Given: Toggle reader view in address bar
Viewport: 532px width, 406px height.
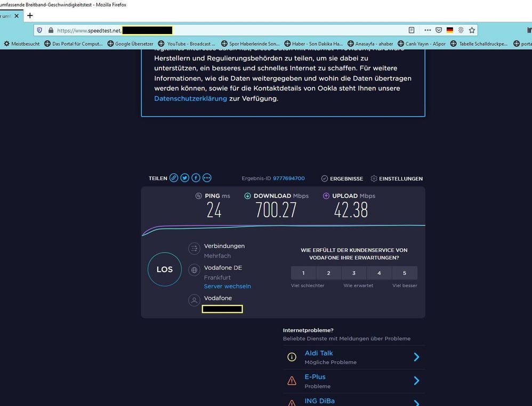Looking at the screenshot, I should click(x=412, y=30).
